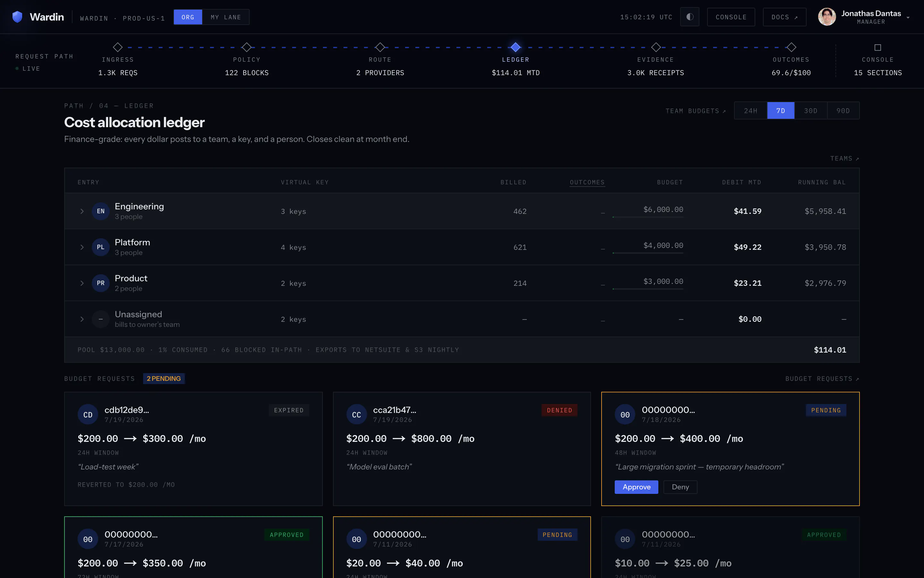Deny the $200 to $400 budget request

680,486
